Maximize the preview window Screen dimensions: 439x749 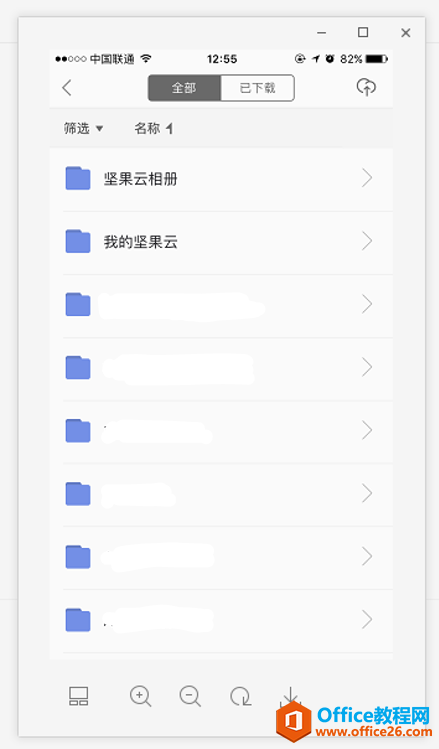363,32
